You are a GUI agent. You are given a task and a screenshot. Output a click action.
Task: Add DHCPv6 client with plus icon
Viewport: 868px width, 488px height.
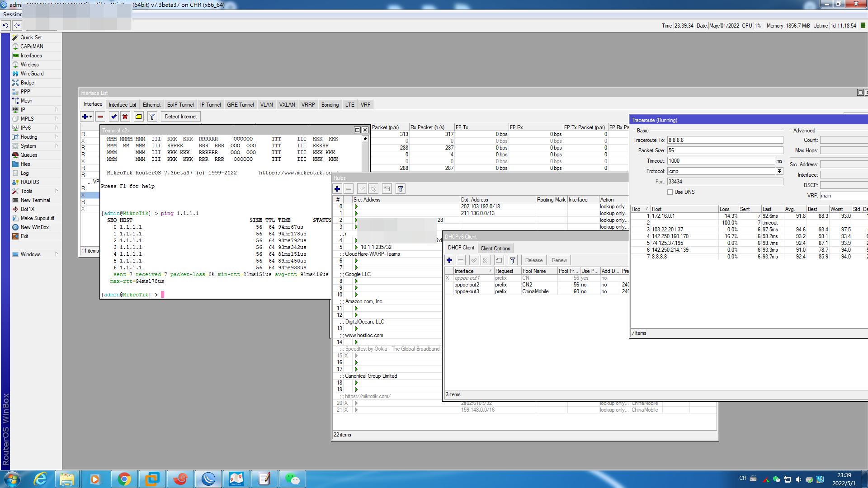click(x=449, y=260)
